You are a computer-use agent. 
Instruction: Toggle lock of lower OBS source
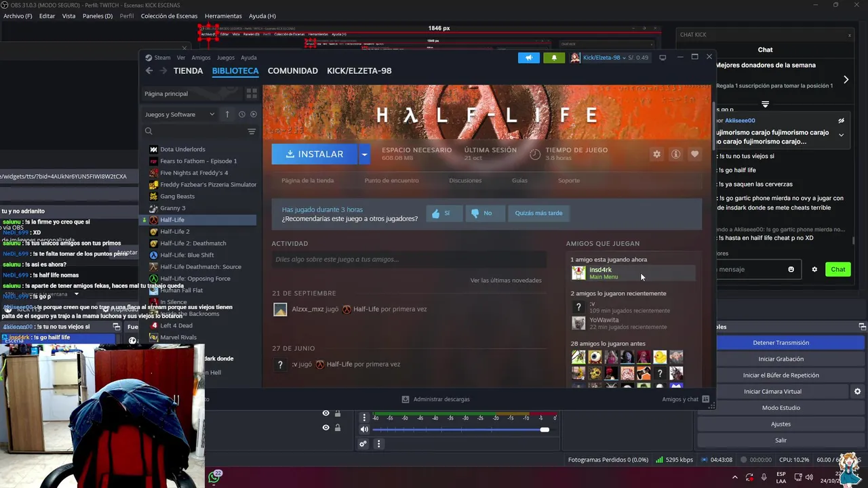coord(337,428)
